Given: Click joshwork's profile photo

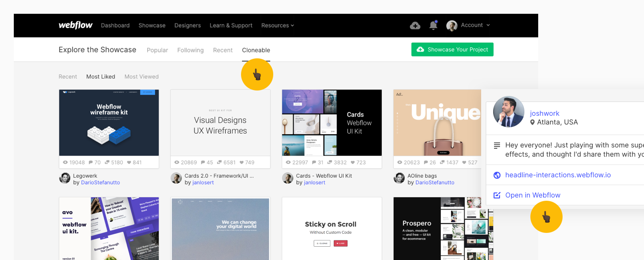Looking at the screenshot, I should click(509, 112).
